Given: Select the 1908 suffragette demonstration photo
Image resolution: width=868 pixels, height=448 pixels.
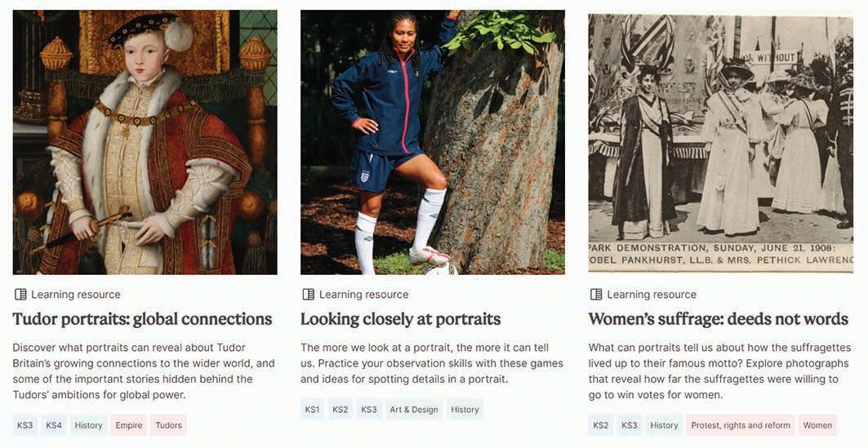Looking at the screenshot, I should coord(721,144).
